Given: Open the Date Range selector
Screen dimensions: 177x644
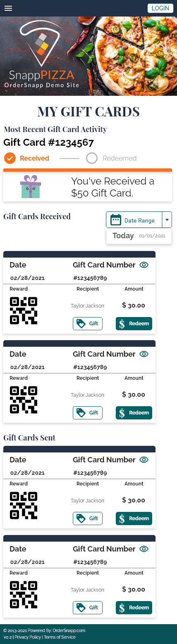Looking at the screenshot, I should 134,220.
